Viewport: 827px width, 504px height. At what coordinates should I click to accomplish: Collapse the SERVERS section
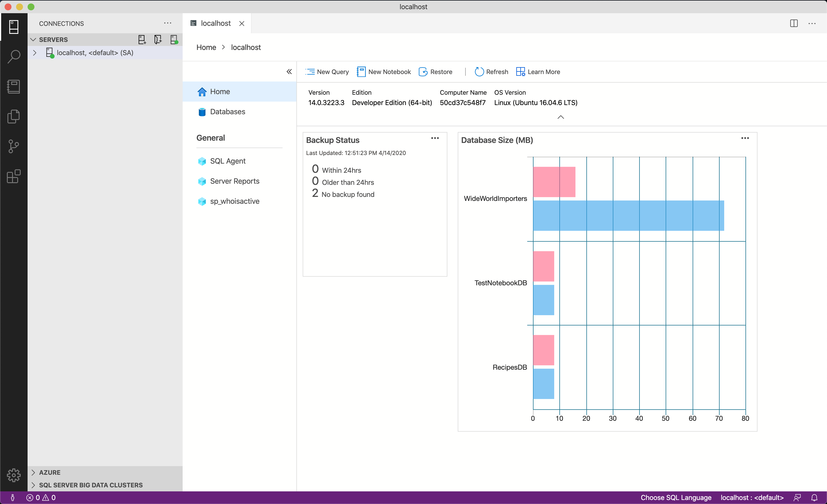pyautogui.click(x=33, y=39)
